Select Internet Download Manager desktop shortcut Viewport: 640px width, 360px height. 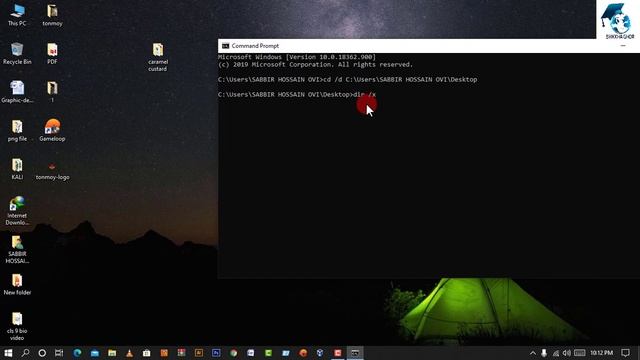(x=17, y=211)
